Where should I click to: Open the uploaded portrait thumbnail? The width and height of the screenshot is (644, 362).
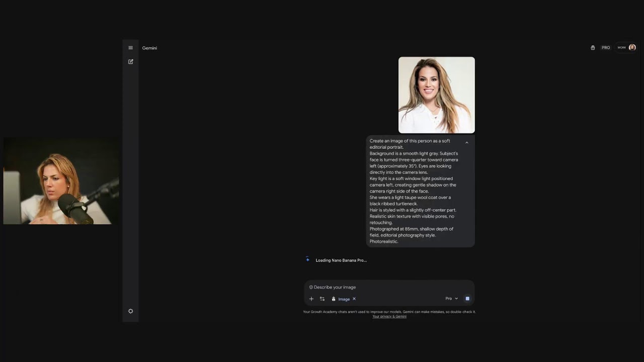point(437,95)
